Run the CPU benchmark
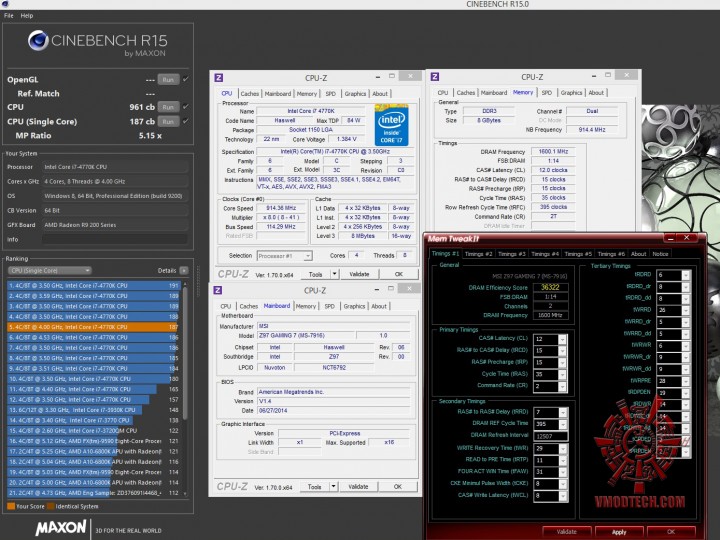Image resolution: width=720 pixels, height=540 pixels. tap(168, 107)
